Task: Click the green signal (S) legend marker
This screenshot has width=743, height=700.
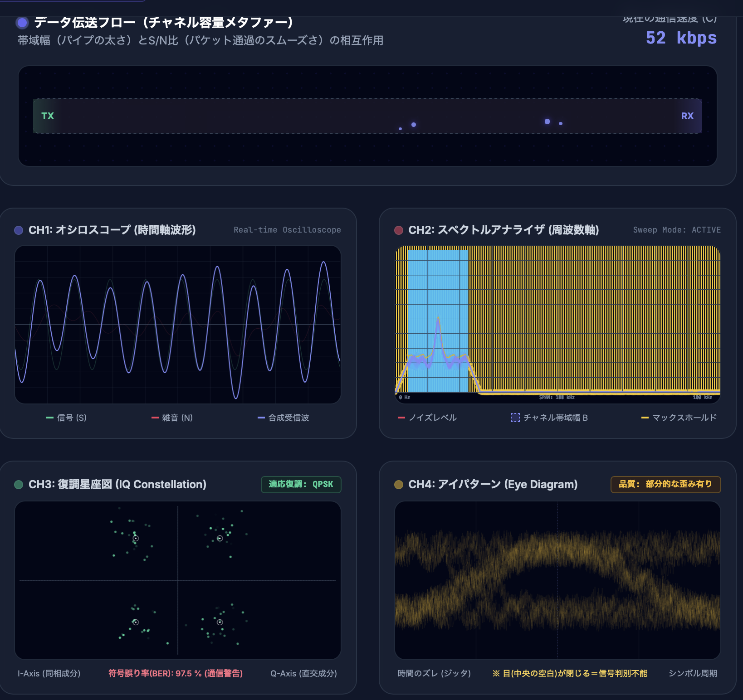Action: tap(50, 418)
